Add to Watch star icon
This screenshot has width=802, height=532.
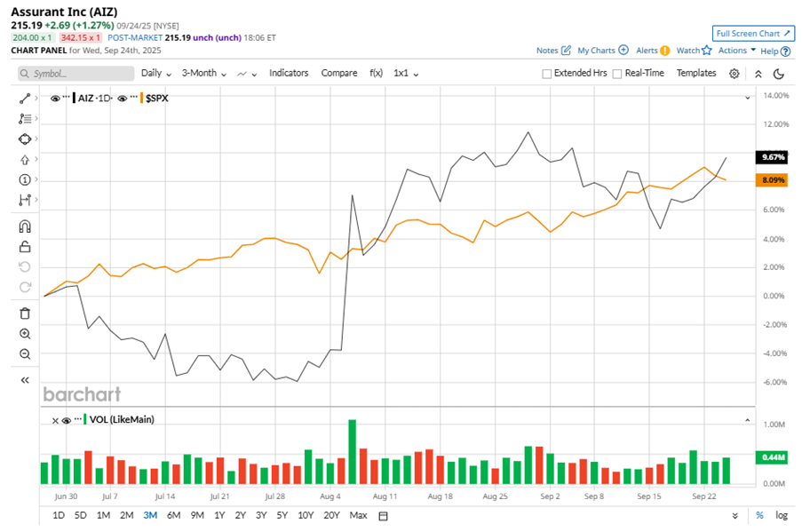click(707, 50)
